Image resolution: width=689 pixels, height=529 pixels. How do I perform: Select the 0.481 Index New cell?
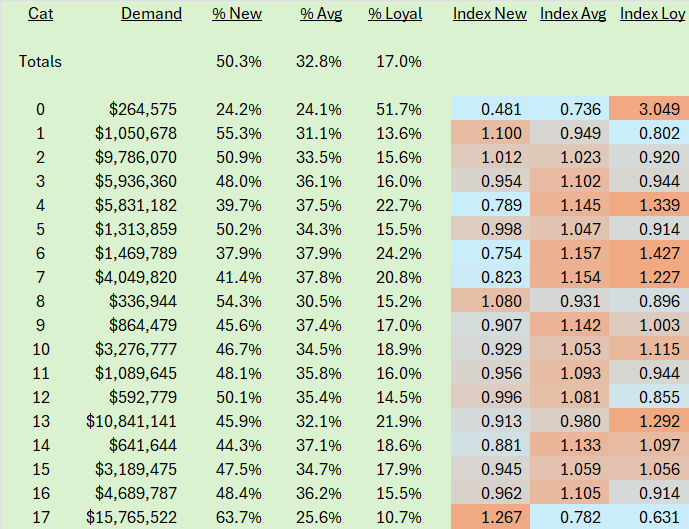(490, 109)
